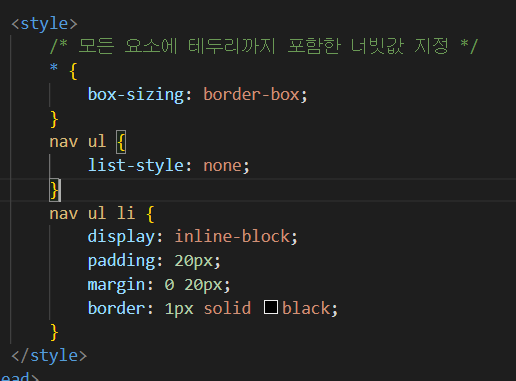Click the highlighted closing brace with cursor
Image resolution: width=516 pixels, height=381 pixels.
pyautogui.click(x=55, y=190)
